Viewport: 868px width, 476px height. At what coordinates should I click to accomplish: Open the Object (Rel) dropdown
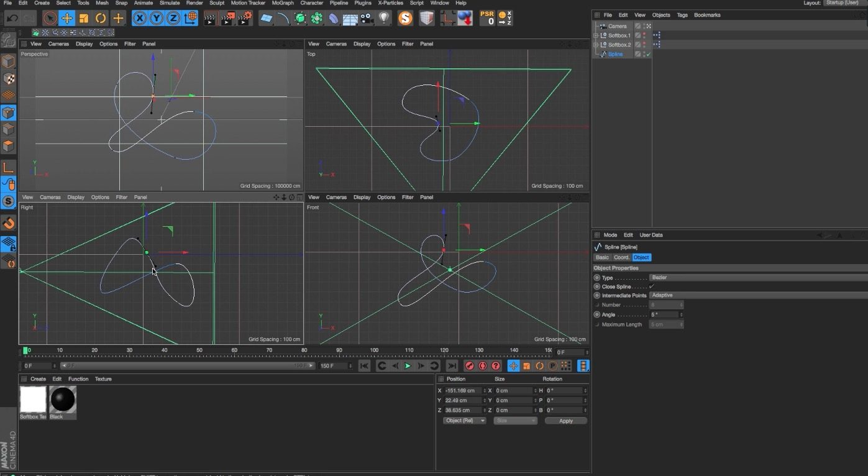(x=465, y=421)
